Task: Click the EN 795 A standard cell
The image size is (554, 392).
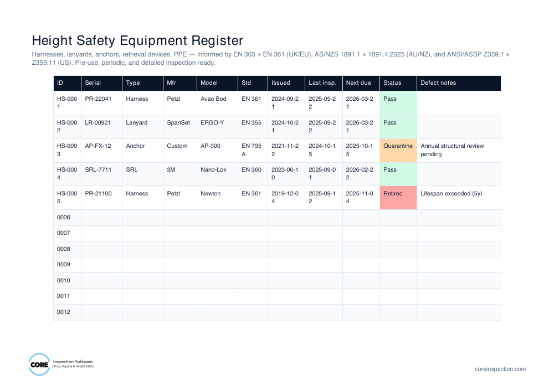Action: click(253, 151)
